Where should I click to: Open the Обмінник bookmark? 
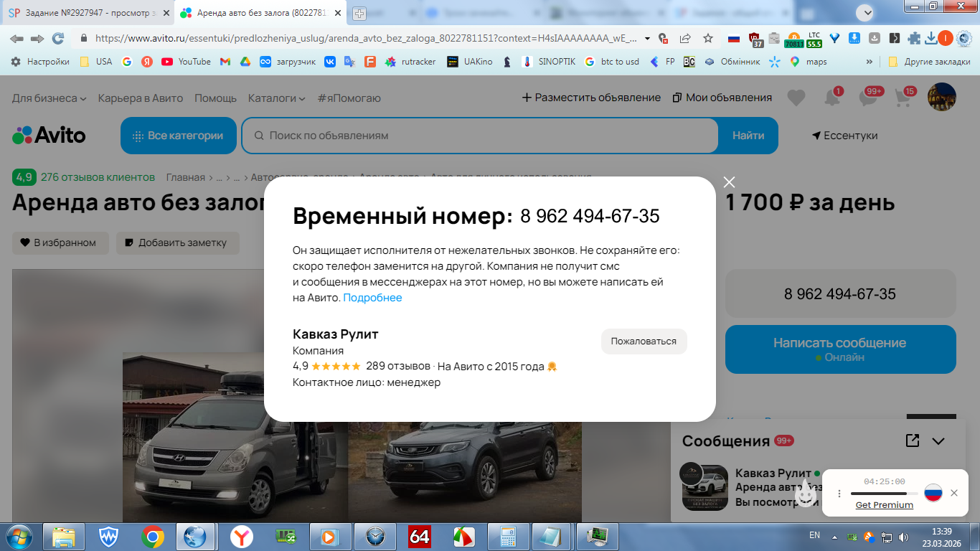[x=732, y=62]
